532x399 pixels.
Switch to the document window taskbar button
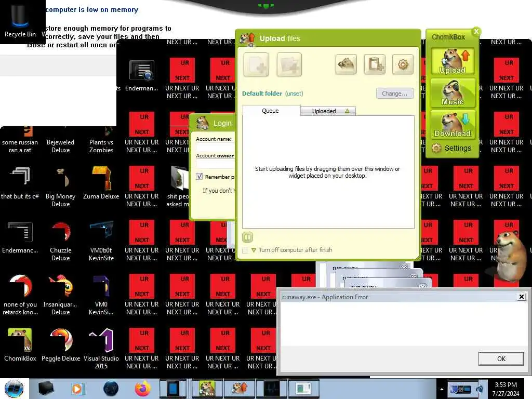(303, 389)
